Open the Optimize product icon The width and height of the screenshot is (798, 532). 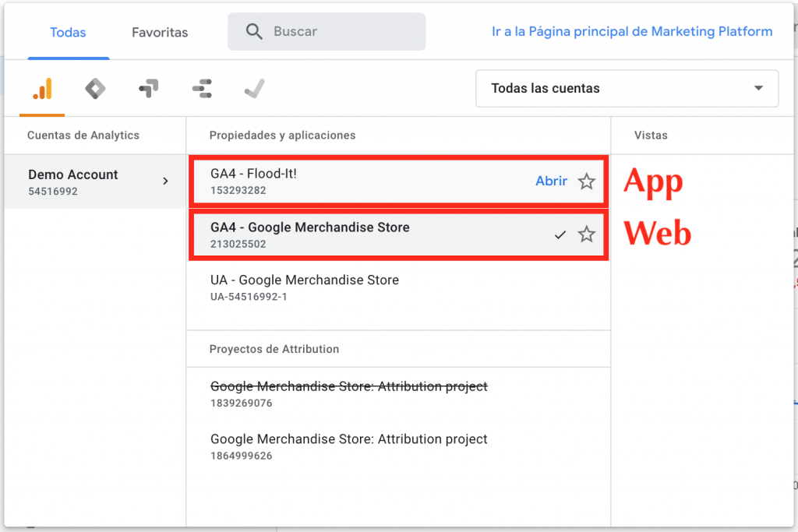tap(149, 89)
